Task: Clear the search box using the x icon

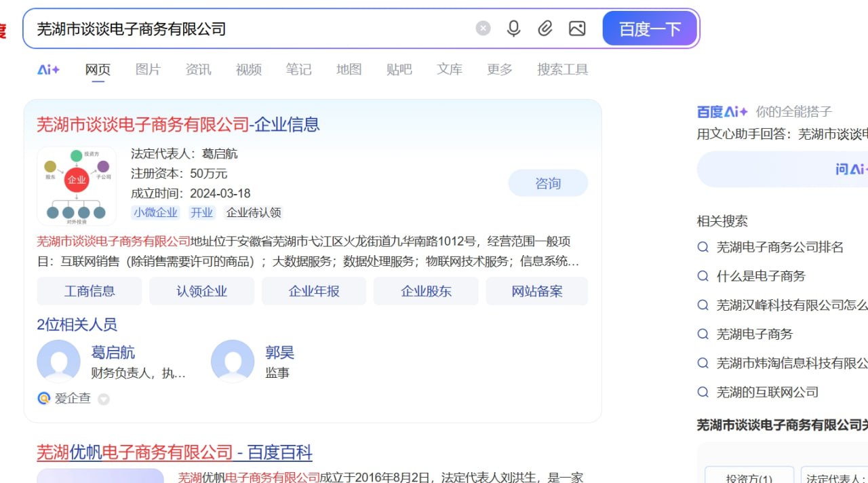Action: click(482, 28)
